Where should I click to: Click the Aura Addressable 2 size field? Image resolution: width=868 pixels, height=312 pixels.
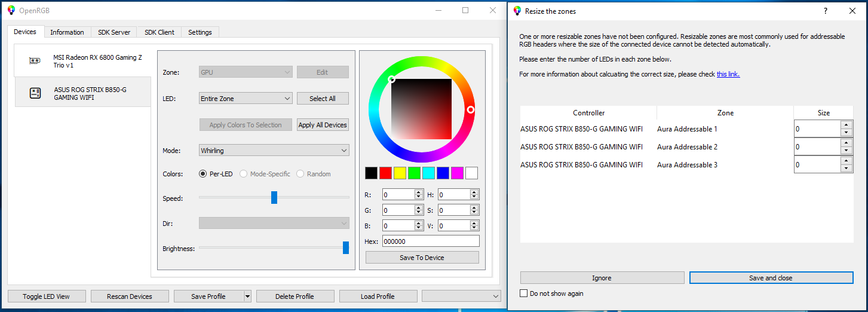(x=817, y=147)
